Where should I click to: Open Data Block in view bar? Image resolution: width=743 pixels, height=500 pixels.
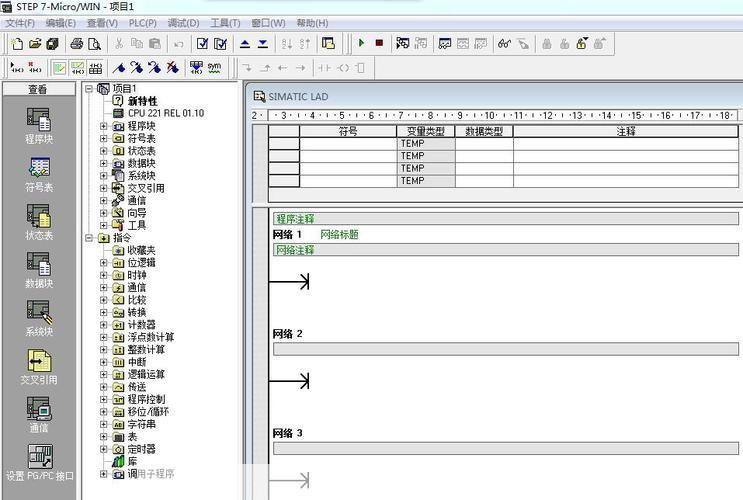pos(38,270)
